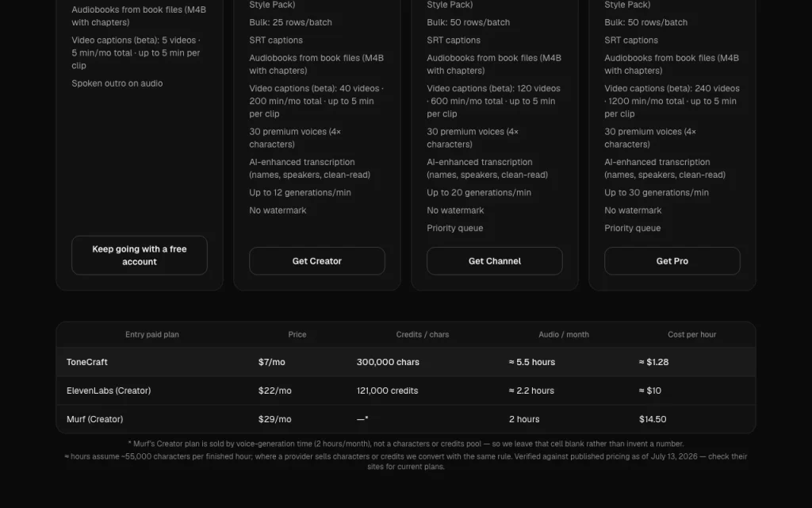Click the Audio / month column header
The height and width of the screenshot is (508, 812).
(564, 334)
